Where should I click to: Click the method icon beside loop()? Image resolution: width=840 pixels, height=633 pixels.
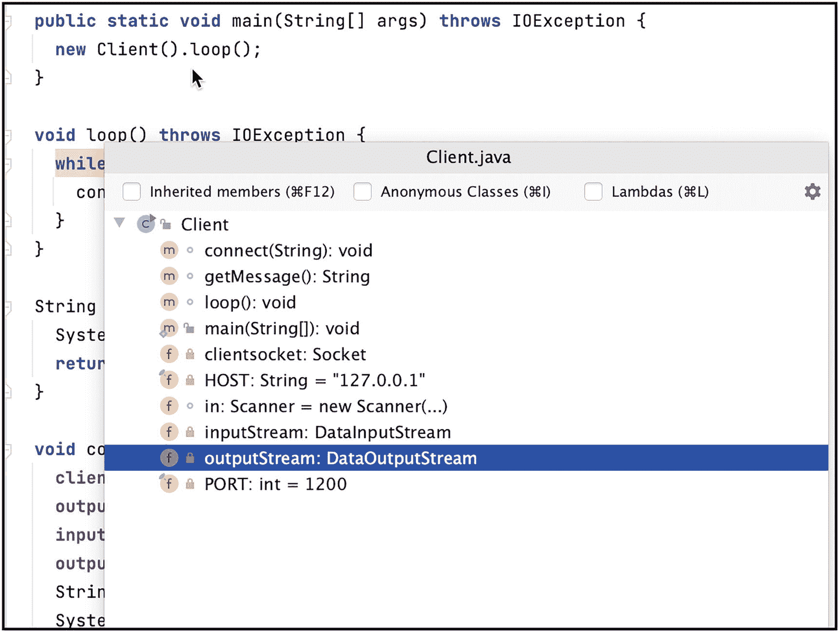pos(169,302)
